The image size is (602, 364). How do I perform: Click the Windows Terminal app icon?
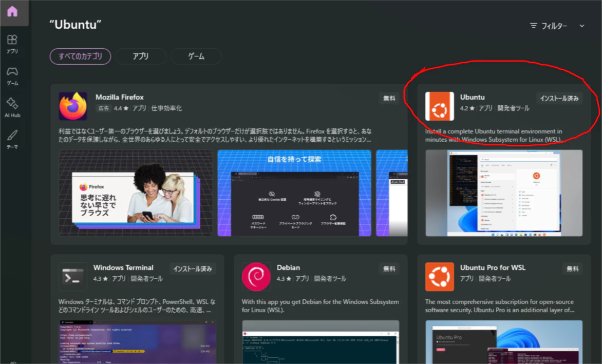point(73,277)
